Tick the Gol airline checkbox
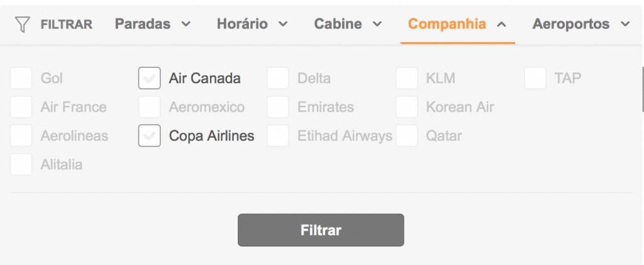This screenshot has width=644, height=265. click(21, 78)
